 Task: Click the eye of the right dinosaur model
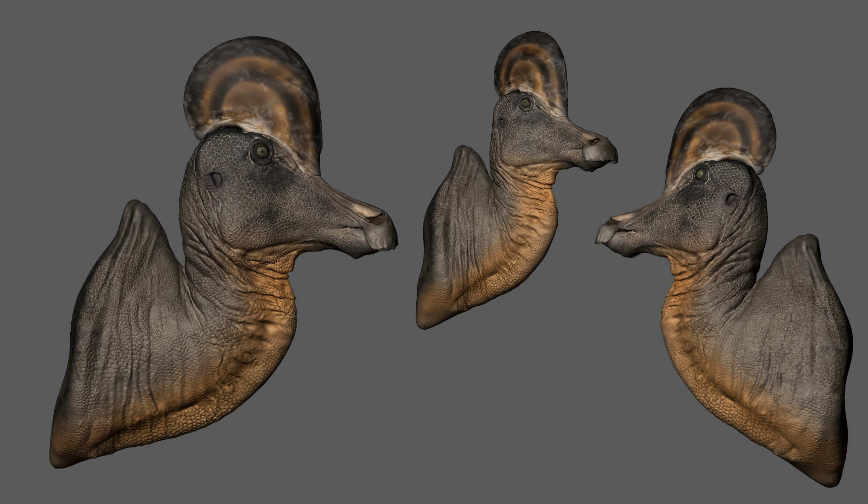pos(700,174)
